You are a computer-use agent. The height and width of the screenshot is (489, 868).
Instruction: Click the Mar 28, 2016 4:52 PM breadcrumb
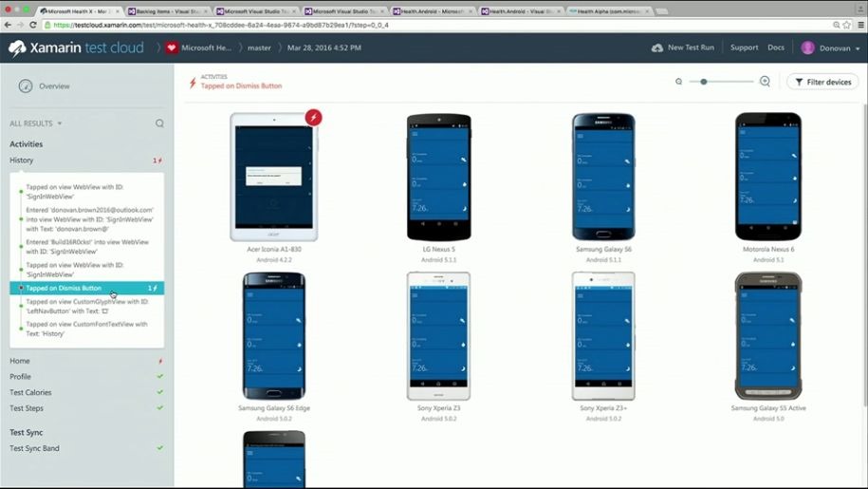[x=324, y=48]
